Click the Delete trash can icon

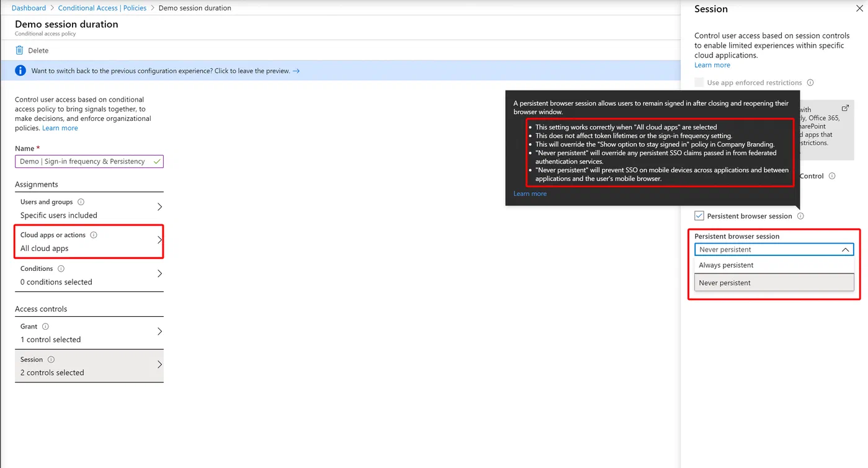tap(20, 50)
